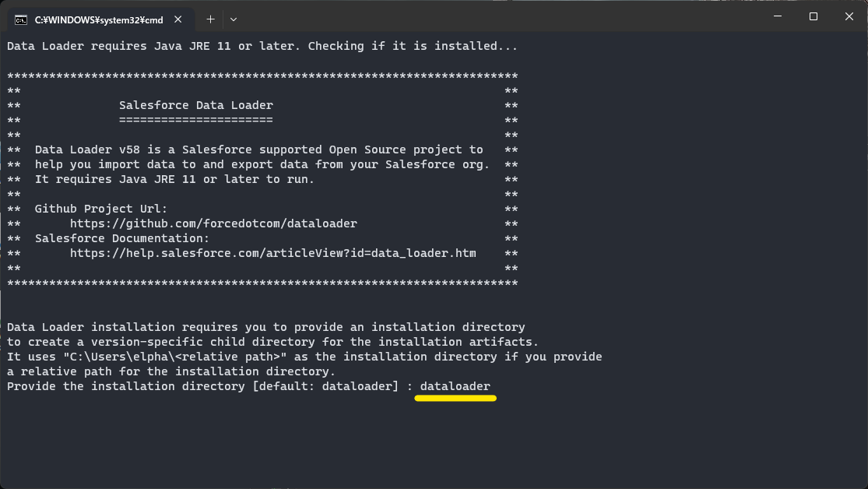
Task: Click the Data Loader v58 description line
Action: click(257, 150)
